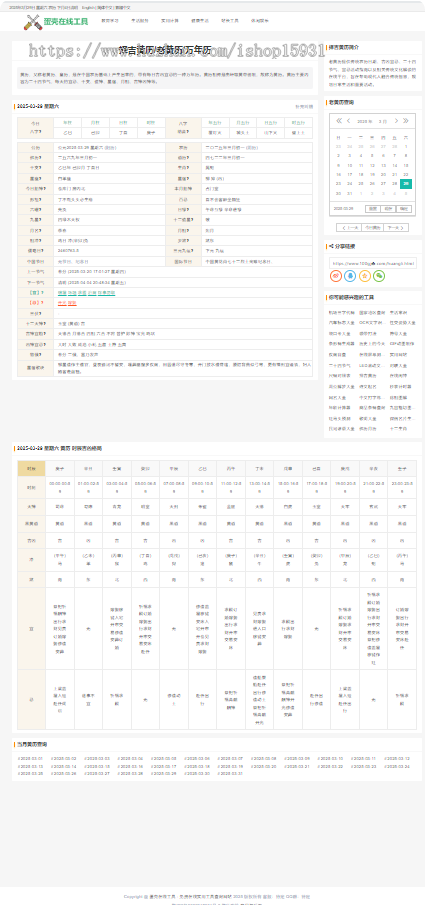The width and height of the screenshot is (425, 905).
Task: Open today's almanac 今日黄历 button
Action: (x=372, y=227)
